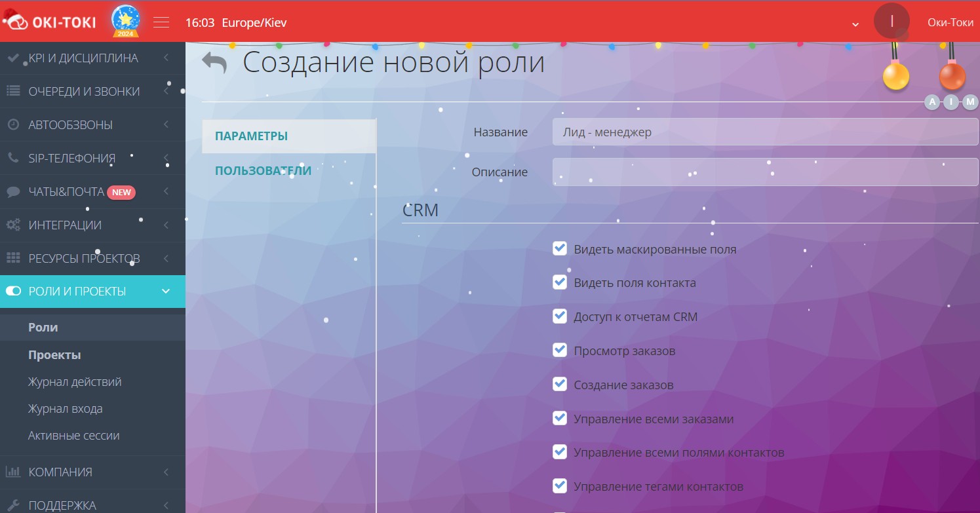
Task: Expand Компания chevron
Action: point(166,472)
